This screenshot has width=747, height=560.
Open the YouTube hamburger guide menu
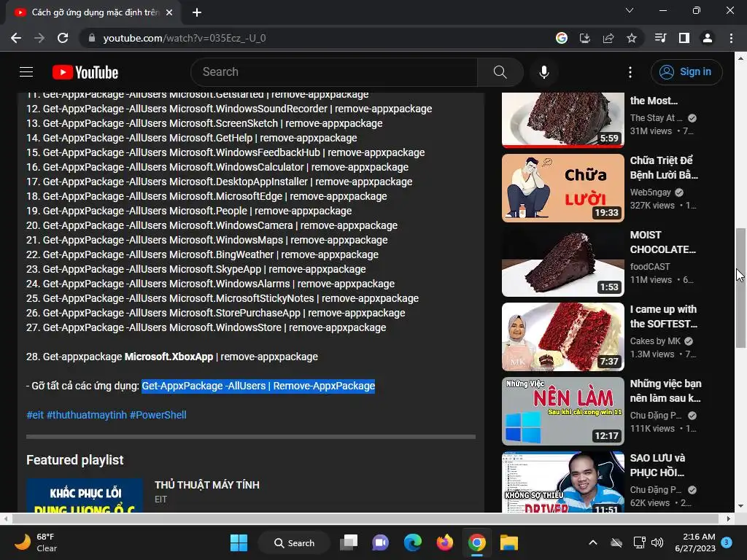click(x=26, y=72)
